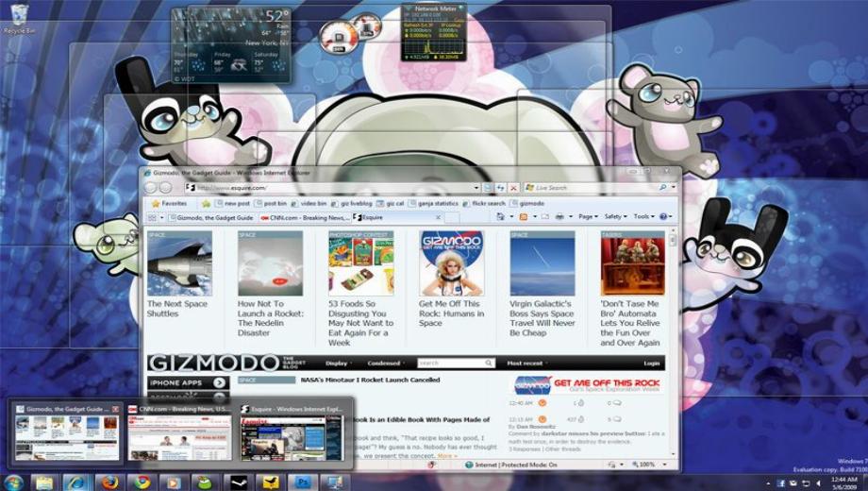The image size is (868, 491).
Task: Open the Steam taskbar icon
Action: [x=238, y=483]
